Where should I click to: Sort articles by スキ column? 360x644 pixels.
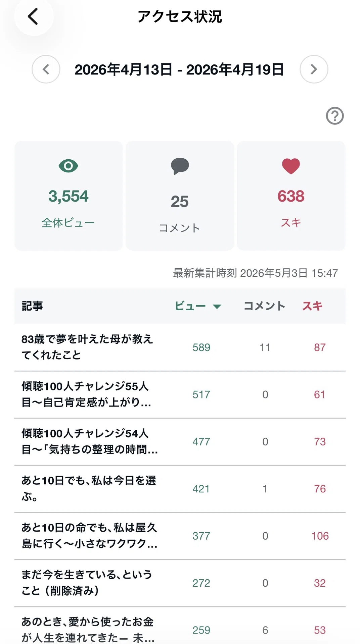(312, 306)
